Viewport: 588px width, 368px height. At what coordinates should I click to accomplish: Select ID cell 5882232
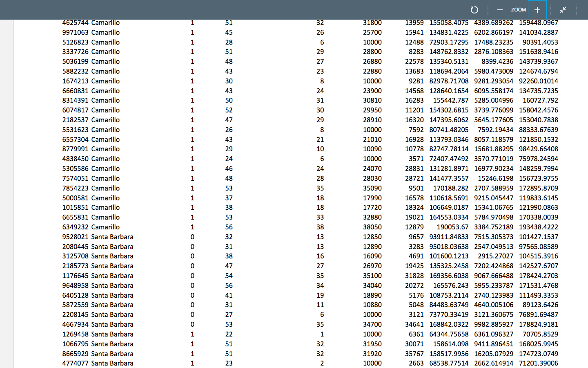point(75,71)
